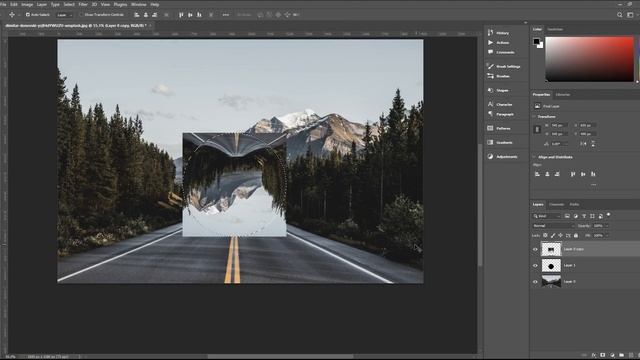The width and height of the screenshot is (640, 360).
Task: Click the Move tool icon in options bar
Action: tap(12, 15)
